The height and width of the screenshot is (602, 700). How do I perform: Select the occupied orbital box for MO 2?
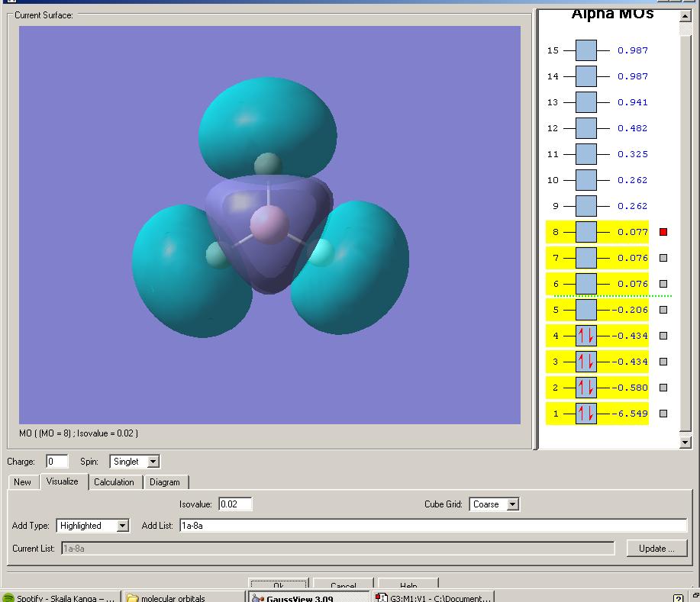pyautogui.click(x=585, y=388)
